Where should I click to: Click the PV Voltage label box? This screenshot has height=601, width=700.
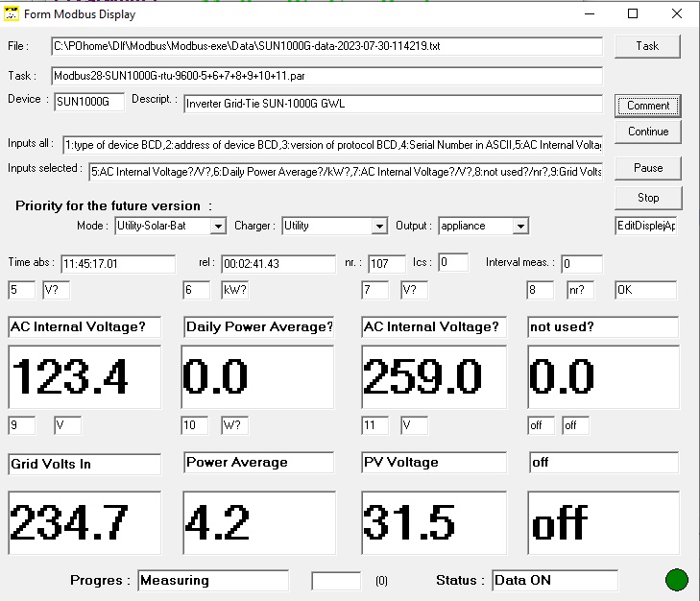[x=434, y=462]
